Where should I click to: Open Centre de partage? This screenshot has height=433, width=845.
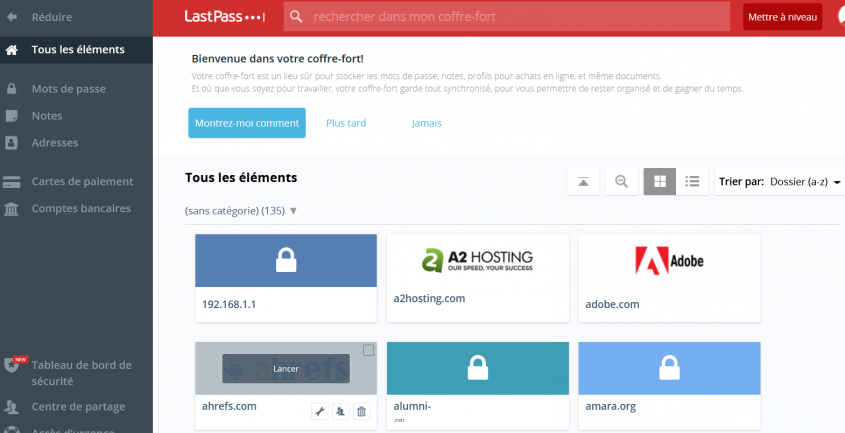point(78,407)
